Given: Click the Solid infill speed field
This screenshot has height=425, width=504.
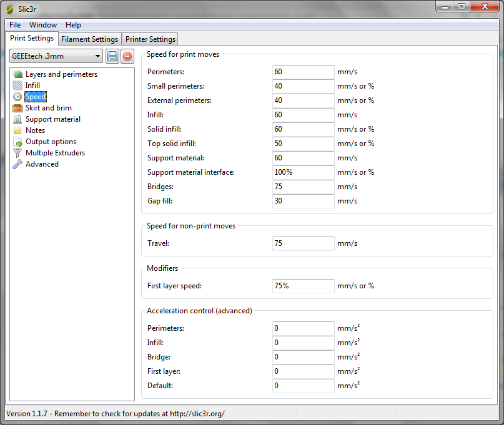Looking at the screenshot, I should tap(303, 129).
